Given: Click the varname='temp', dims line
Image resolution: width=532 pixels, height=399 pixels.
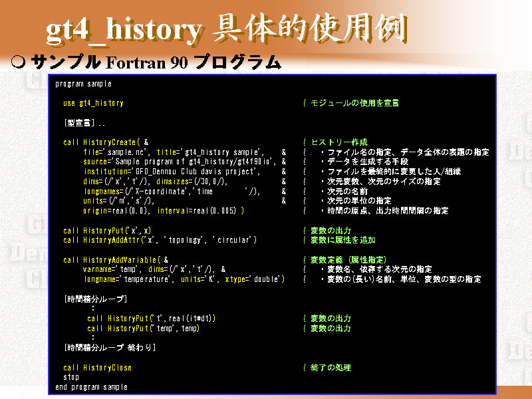Looking at the screenshot, I should pos(154,269).
